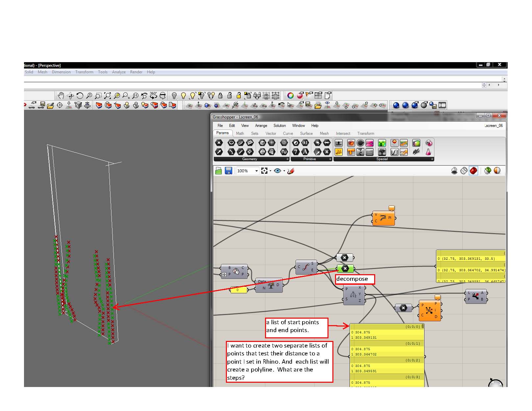Click the yellow 0 number input panel
The height and width of the screenshot is (411, 532).
coord(239,290)
